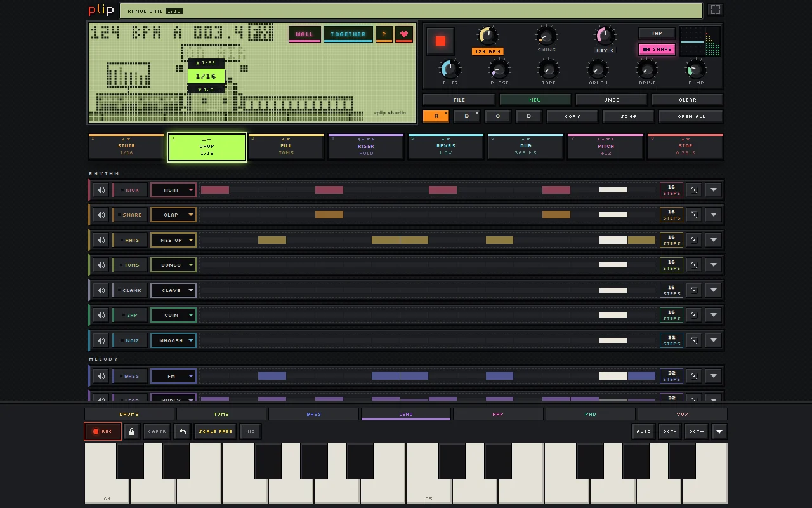The height and width of the screenshot is (508, 812).
Task: Start recording with the REC button
Action: tap(103, 431)
